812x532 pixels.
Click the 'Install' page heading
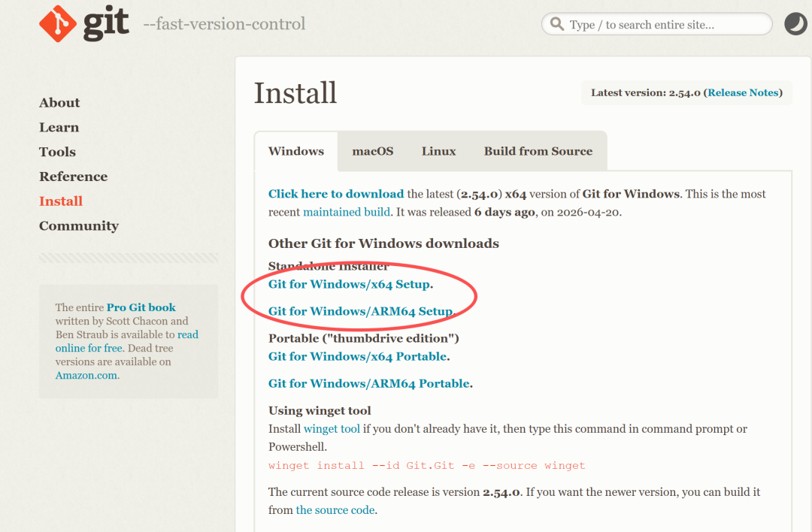click(x=295, y=93)
